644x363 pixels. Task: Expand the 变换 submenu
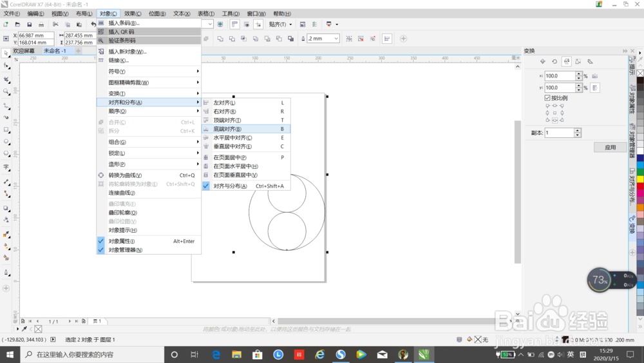(149, 93)
